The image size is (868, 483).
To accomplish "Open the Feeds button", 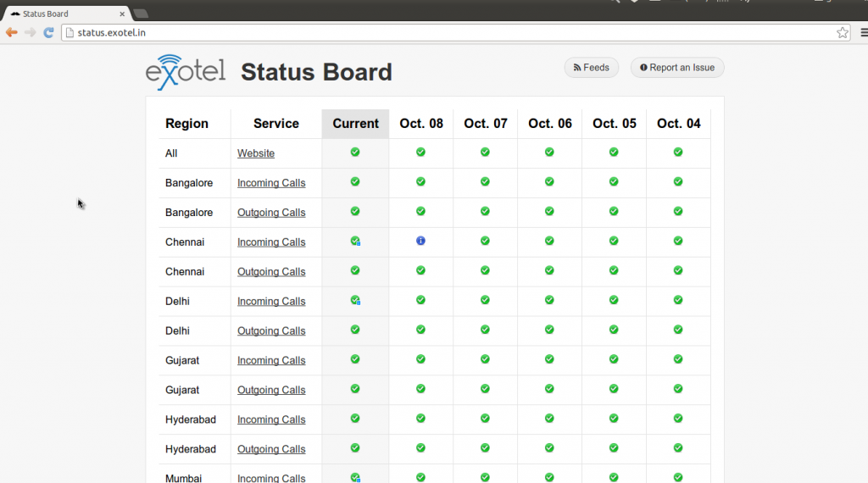I will point(591,68).
